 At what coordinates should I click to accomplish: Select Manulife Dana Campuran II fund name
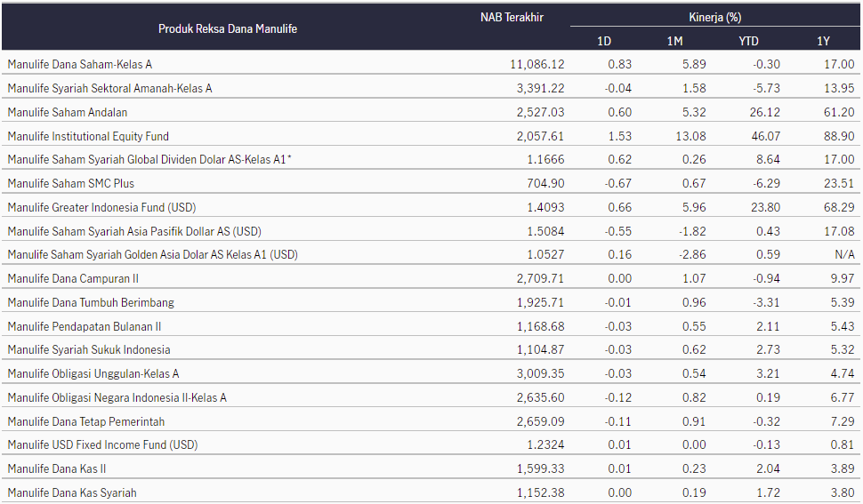tap(73, 278)
